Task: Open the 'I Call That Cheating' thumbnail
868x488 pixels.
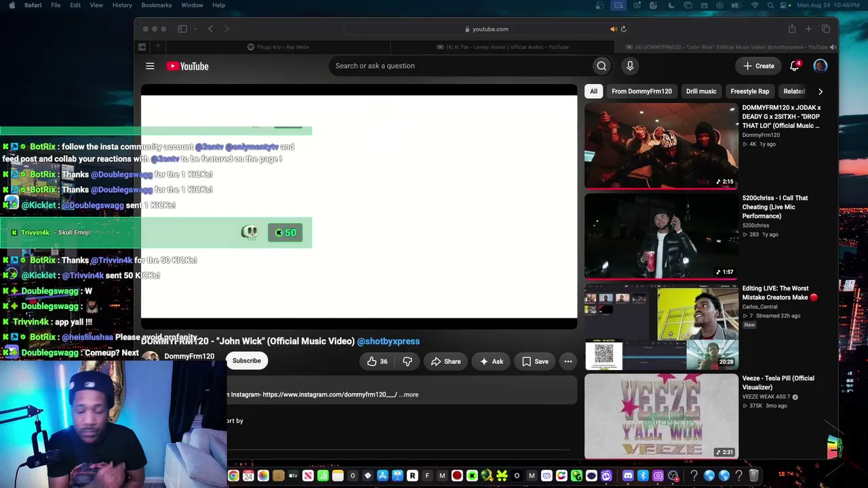Action: coord(661,236)
